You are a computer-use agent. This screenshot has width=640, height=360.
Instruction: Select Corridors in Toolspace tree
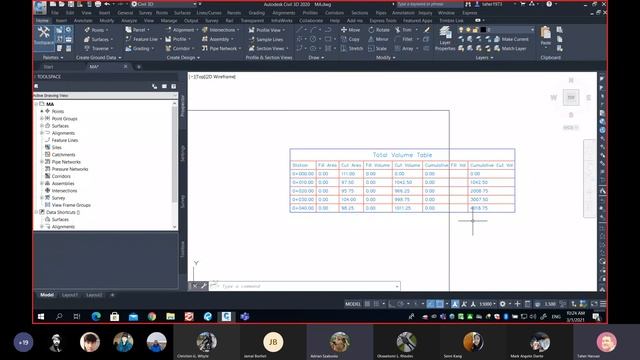coord(61,176)
